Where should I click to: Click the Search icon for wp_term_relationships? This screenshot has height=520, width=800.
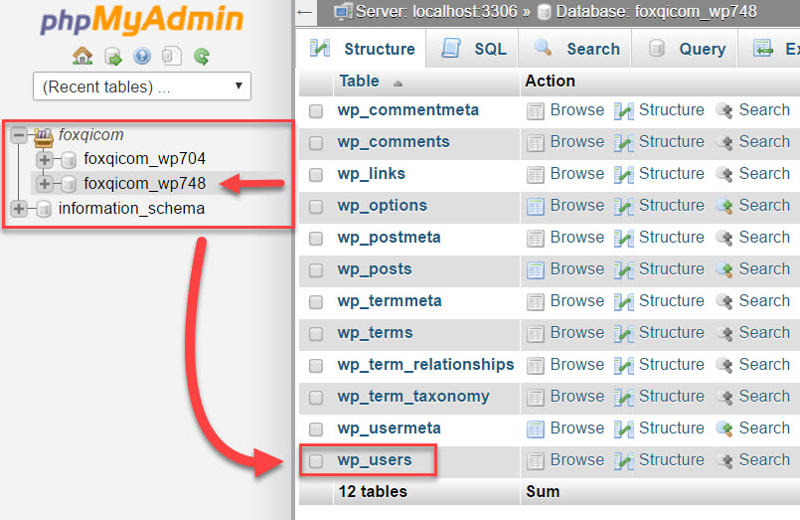click(724, 365)
